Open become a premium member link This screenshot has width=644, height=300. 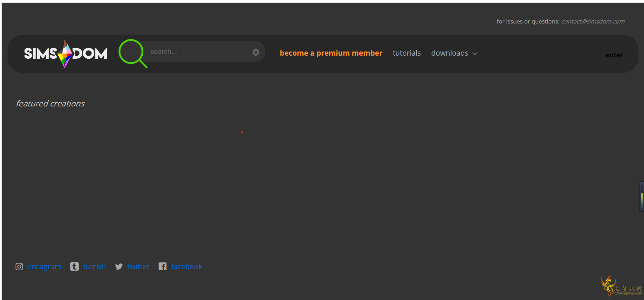[x=331, y=53]
